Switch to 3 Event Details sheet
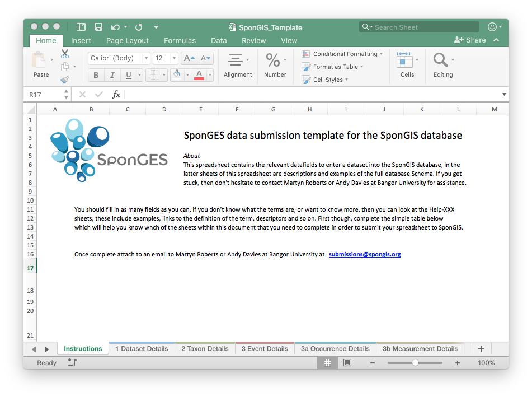The image size is (532, 397). click(265, 349)
